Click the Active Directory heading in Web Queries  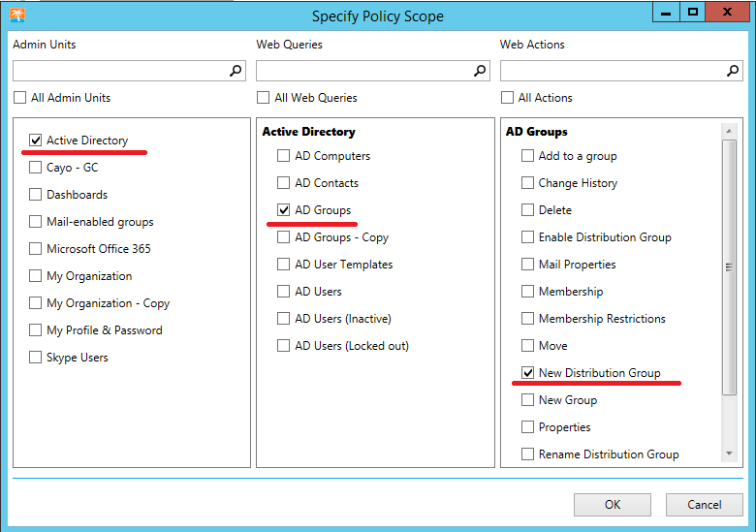308,132
